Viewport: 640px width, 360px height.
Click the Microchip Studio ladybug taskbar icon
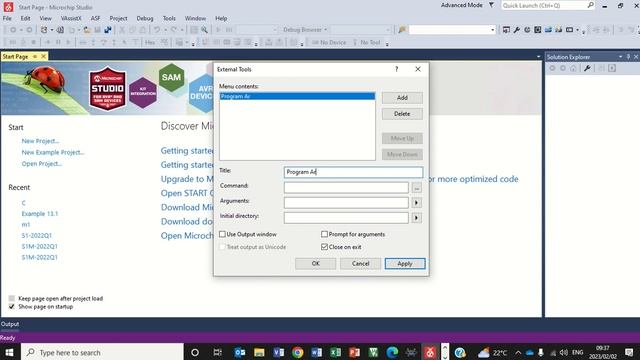(x=430, y=352)
